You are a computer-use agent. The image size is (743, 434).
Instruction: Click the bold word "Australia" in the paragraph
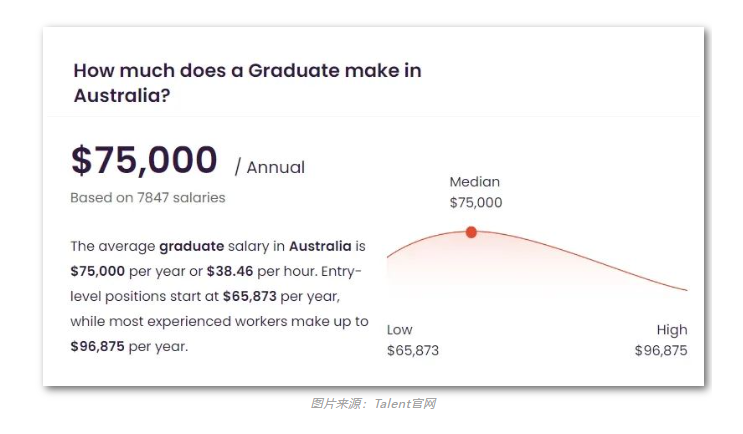pyautogui.click(x=320, y=246)
